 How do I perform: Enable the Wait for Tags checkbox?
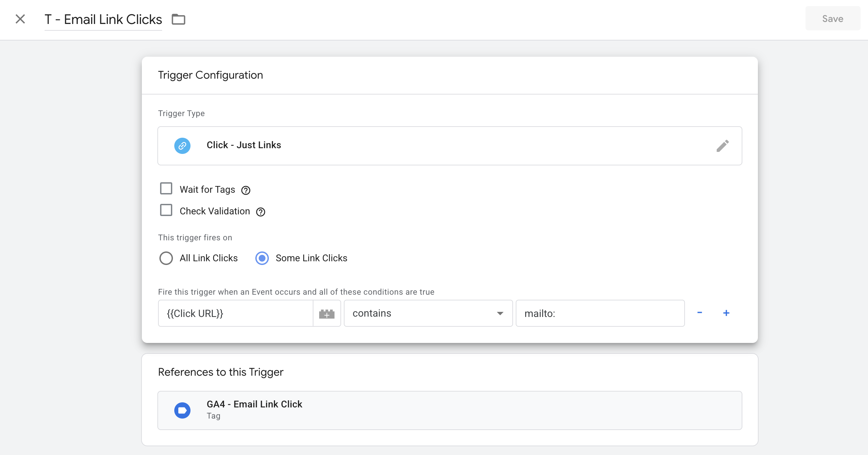(166, 189)
